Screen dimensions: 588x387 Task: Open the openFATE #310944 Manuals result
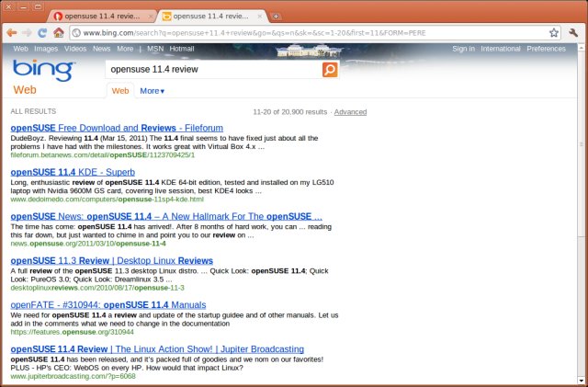108,305
